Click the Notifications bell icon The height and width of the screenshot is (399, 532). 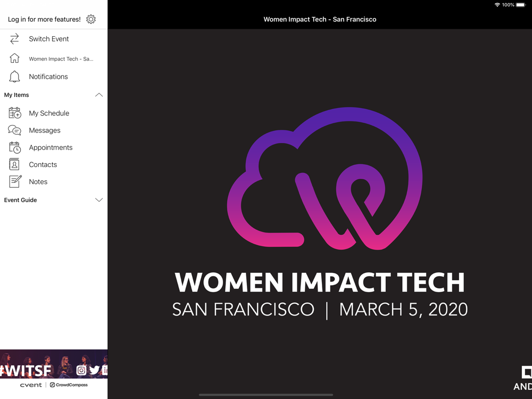point(14,77)
